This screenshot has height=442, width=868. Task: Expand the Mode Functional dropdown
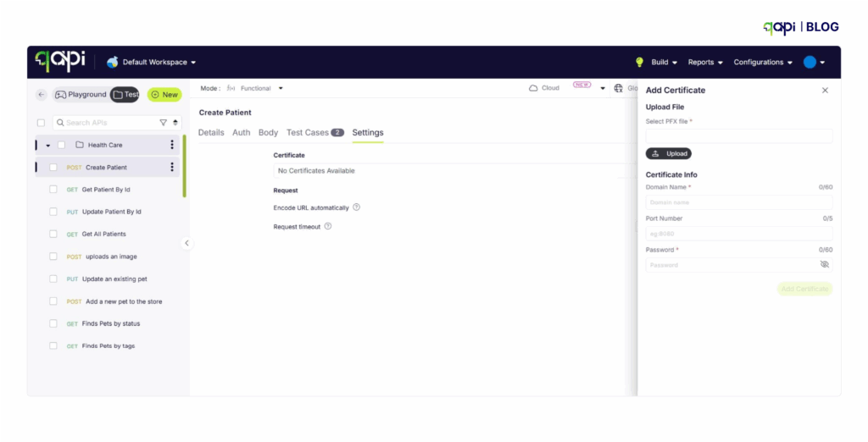[254, 88]
